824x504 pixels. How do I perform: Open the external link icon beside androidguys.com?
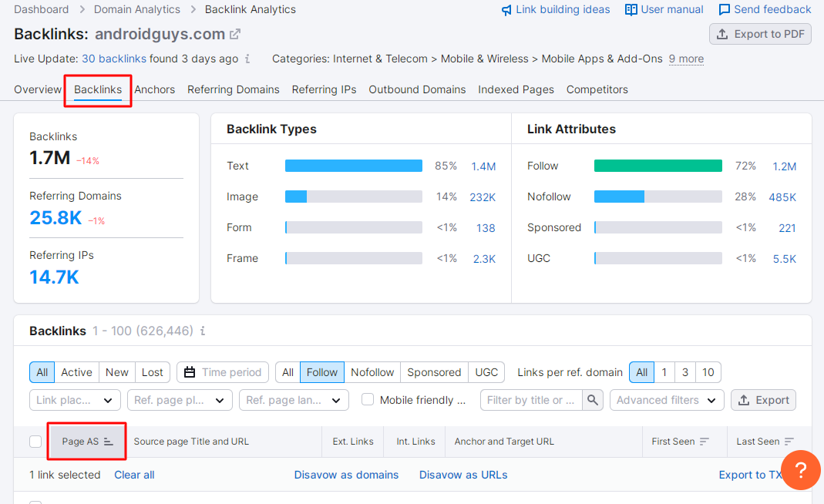click(235, 34)
